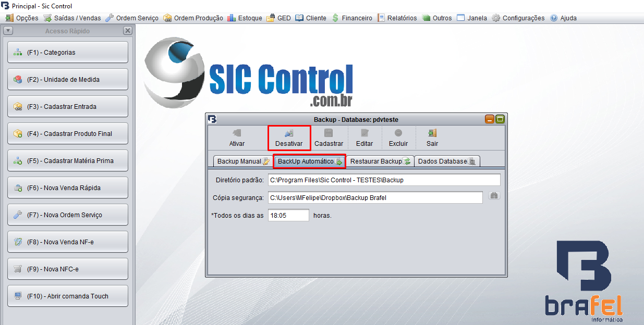Switch to the Restaurar Backup tab
This screenshot has height=325, width=644.
[x=380, y=161]
